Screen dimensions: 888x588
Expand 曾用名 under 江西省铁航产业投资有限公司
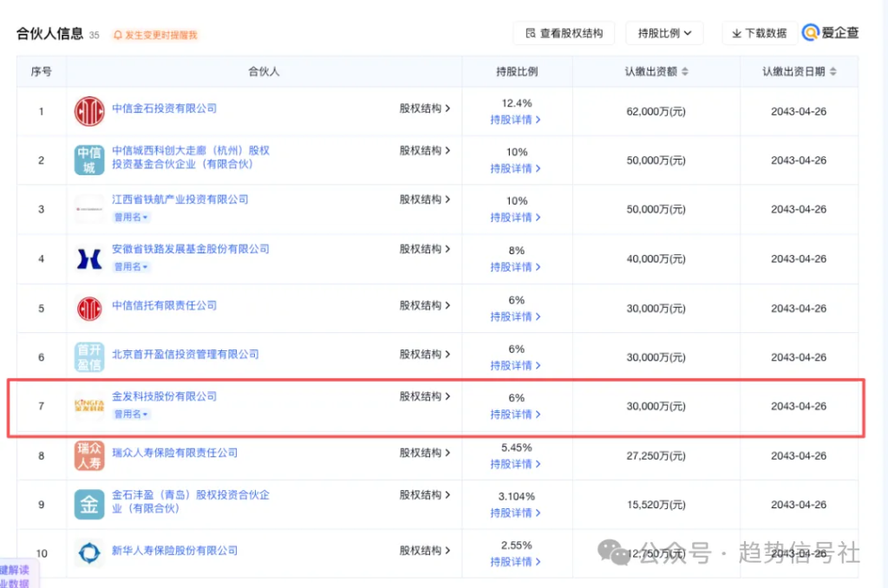[x=131, y=217]
